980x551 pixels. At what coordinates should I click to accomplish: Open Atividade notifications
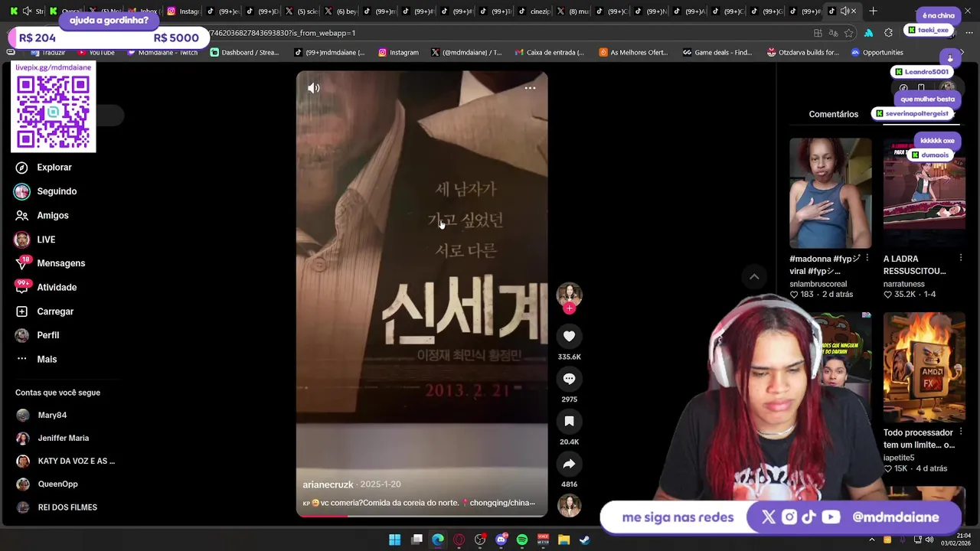57,288
